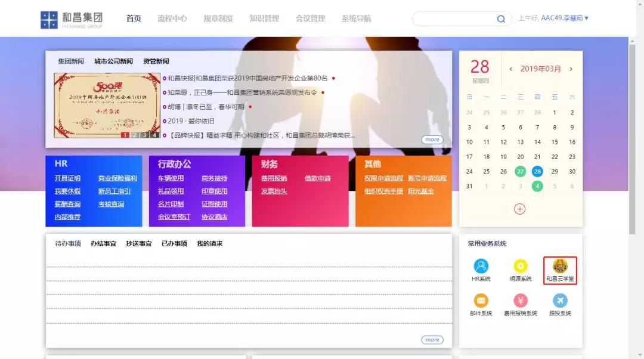The width and height of the screenshot is (644, 359).
Task: Select the 已办事项 tab
Action: coord(174,244)
